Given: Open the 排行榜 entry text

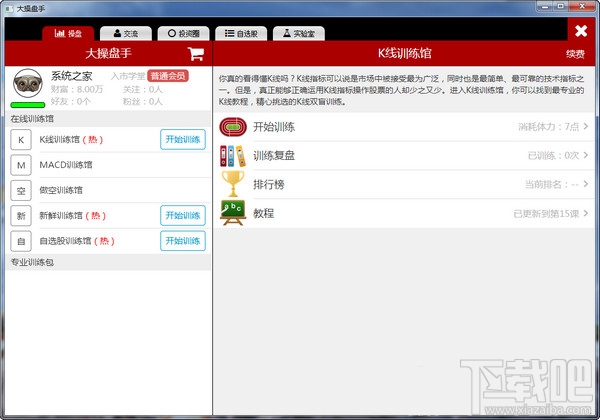Looking at the screenshot, I should point(269,184).
